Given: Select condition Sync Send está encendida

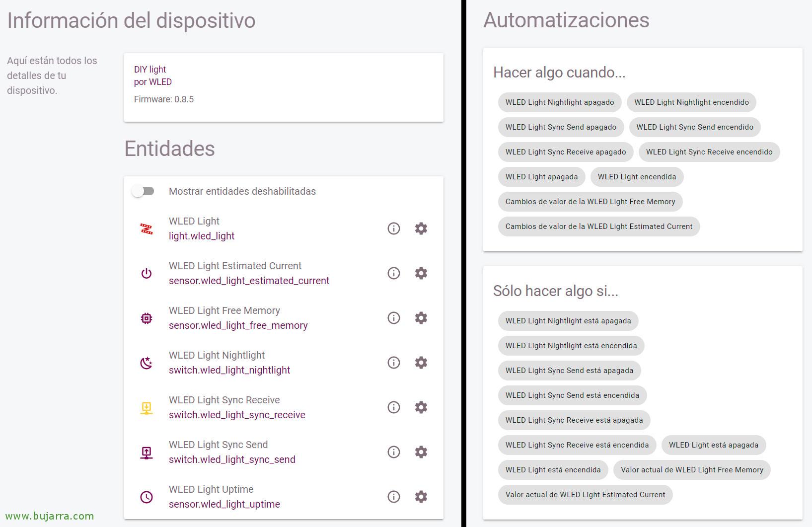Looking at the screenshot, I should pos(572,395).
